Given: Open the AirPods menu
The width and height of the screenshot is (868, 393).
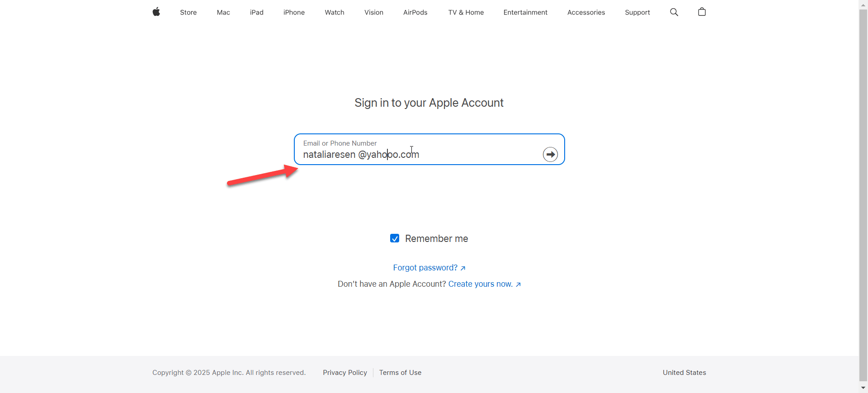Looking at the screenshot, I should click(x=415, y=12).
